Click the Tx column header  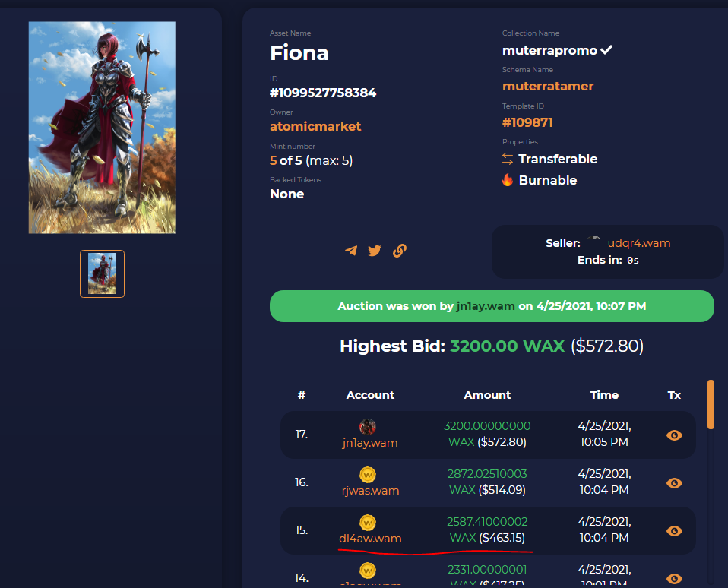point(674,395)
